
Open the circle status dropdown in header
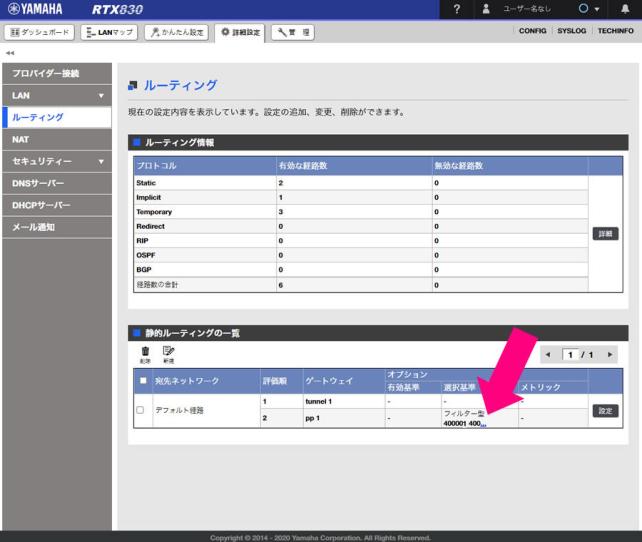coord(588,9)
